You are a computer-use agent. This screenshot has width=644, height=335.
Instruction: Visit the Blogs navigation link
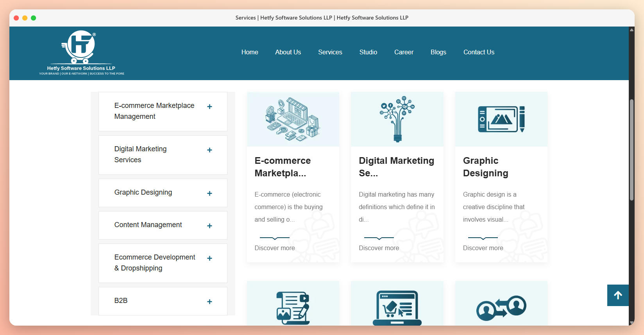pos(438,52)
